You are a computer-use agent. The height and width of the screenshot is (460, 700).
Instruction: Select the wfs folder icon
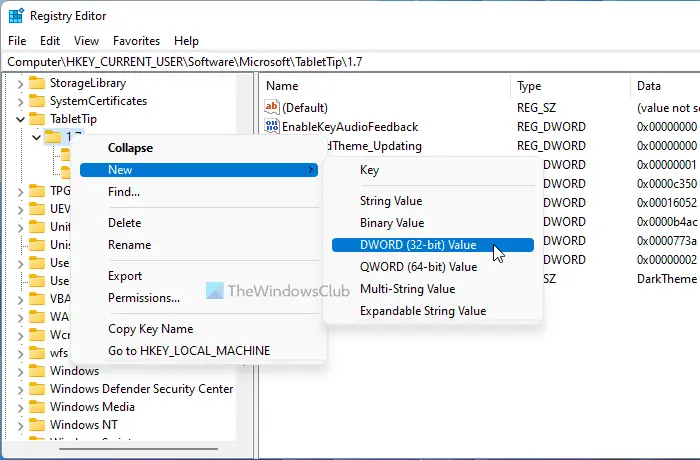[x=37, y=352]
